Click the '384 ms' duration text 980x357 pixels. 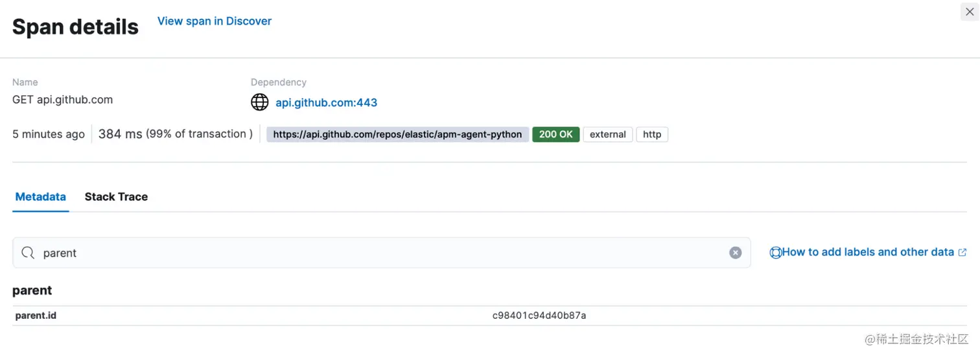[x=120, y=134]
